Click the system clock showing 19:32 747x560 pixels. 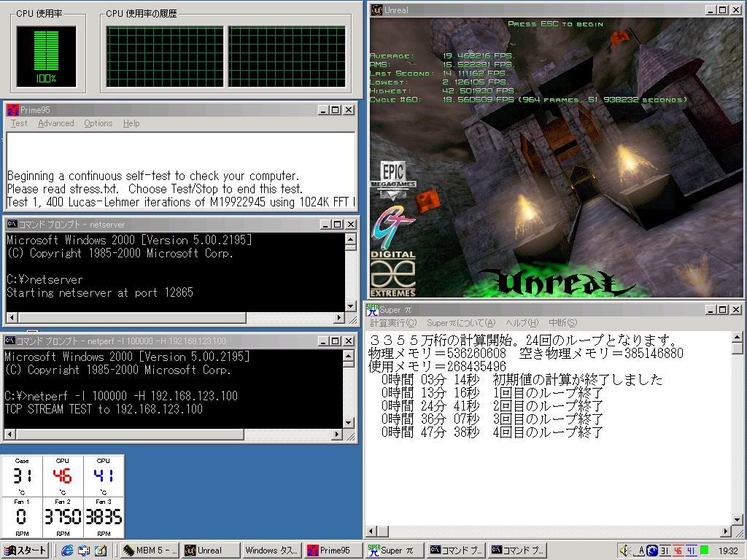[728, 551]
